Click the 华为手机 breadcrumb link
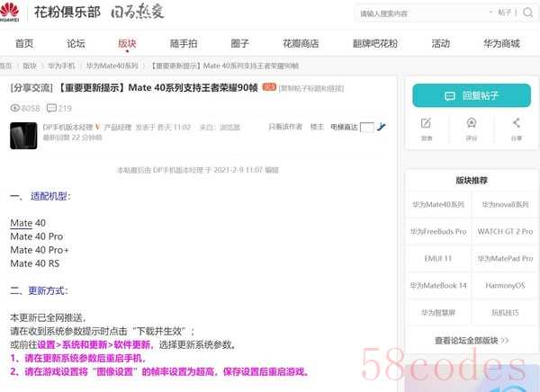The height and width of the screenshot is (392, 540). pos(61,66)
